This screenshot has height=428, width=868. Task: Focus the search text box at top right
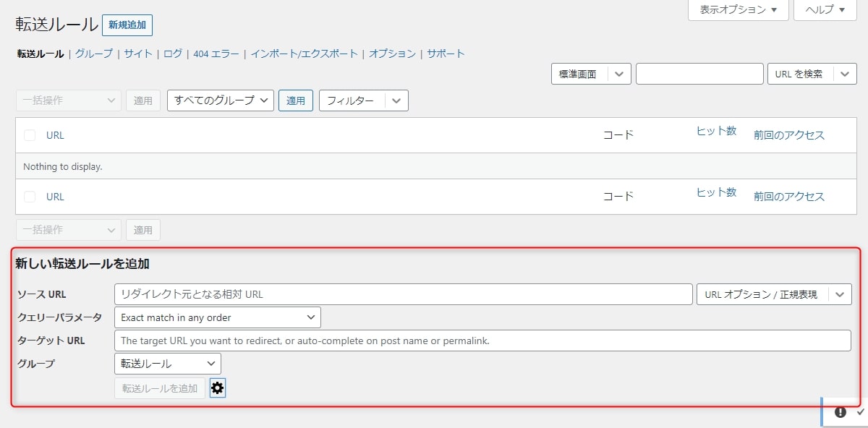click(x=699, y=74)
